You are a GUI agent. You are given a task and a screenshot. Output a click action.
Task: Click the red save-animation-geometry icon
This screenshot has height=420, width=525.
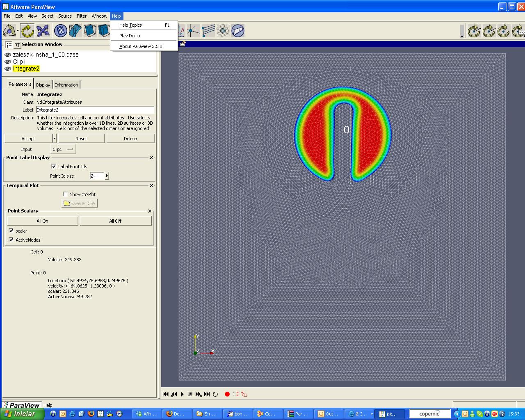coord(244,394)
